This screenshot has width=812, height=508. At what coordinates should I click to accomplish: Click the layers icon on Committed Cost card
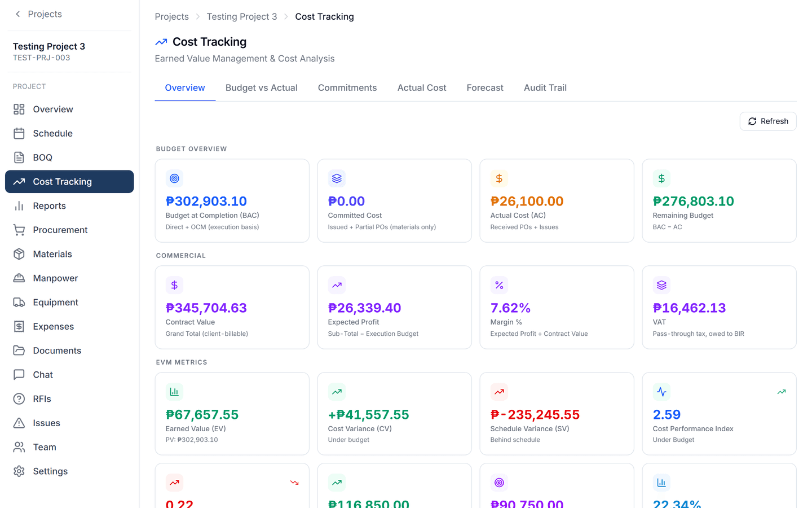pos(337,178)
